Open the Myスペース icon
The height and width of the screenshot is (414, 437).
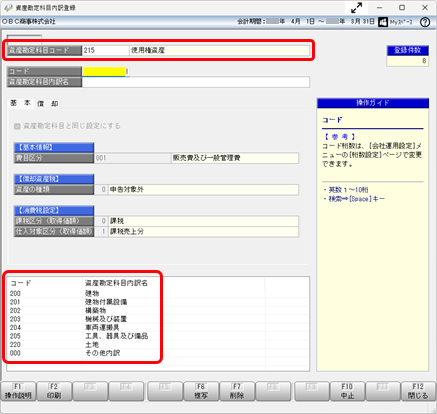pos(383,22)
